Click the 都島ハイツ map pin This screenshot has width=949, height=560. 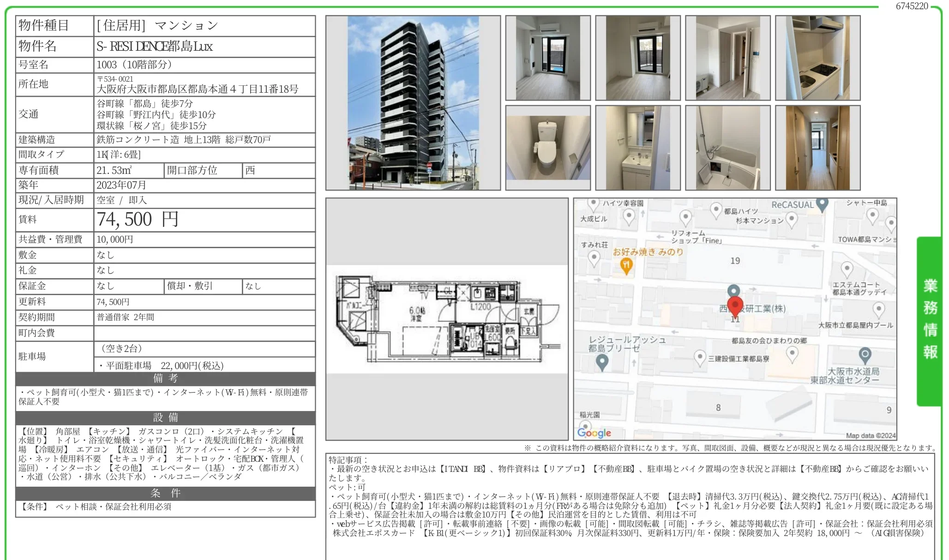point(715,211)
